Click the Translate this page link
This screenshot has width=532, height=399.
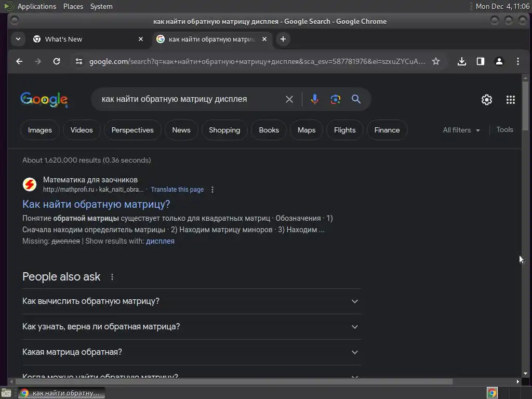pos(177,190)
